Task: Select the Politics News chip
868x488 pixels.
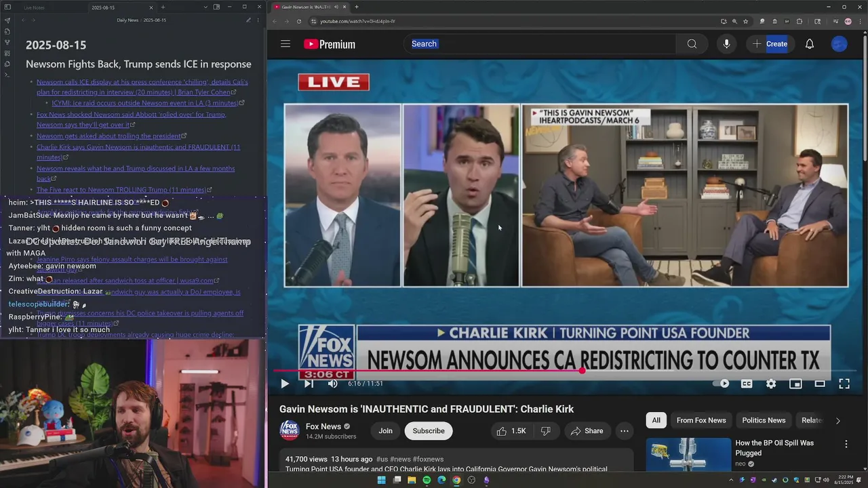Action: pos(764,420)
